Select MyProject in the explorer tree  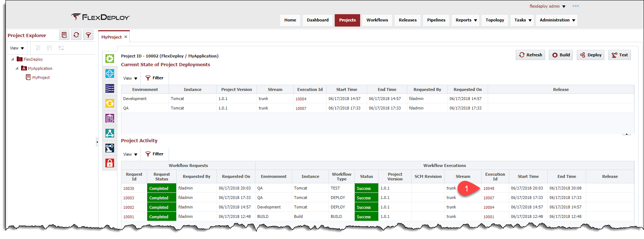click(x=41, y=77)
